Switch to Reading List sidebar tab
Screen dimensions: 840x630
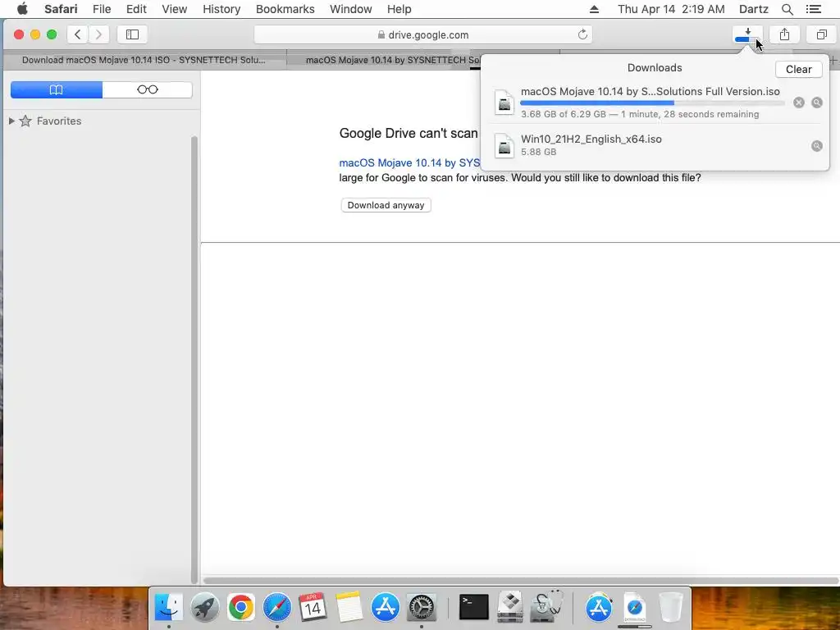coord(148,89)
